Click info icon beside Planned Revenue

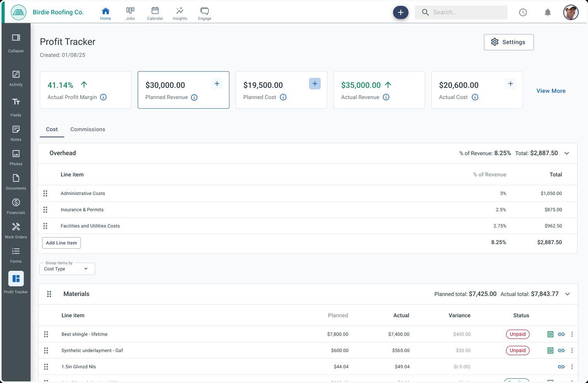(194, 97)
